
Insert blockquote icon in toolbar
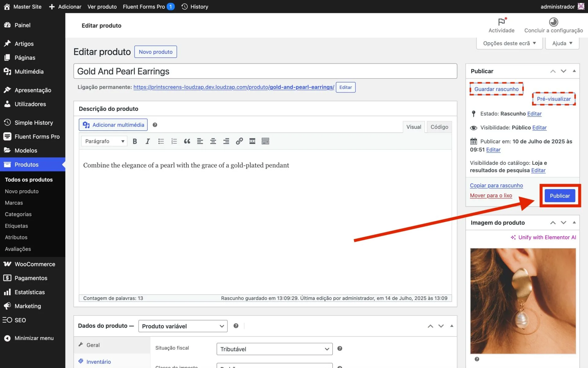(187, 141)
